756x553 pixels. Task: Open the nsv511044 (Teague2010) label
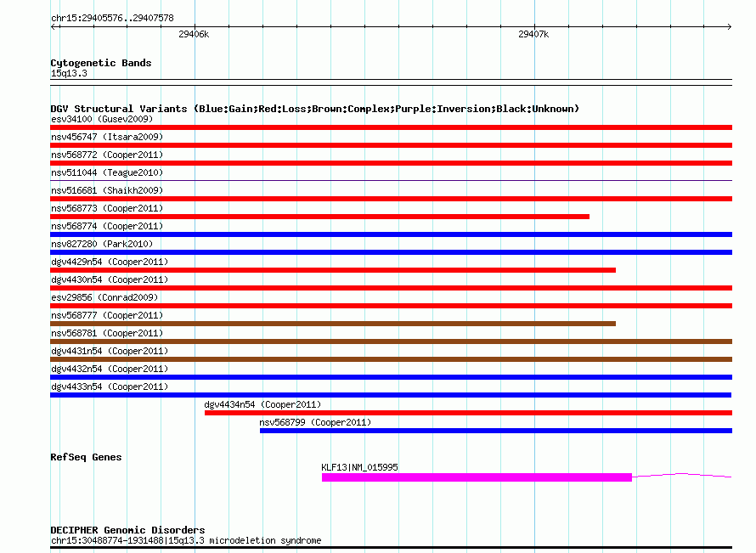click(x=107, y=172)
